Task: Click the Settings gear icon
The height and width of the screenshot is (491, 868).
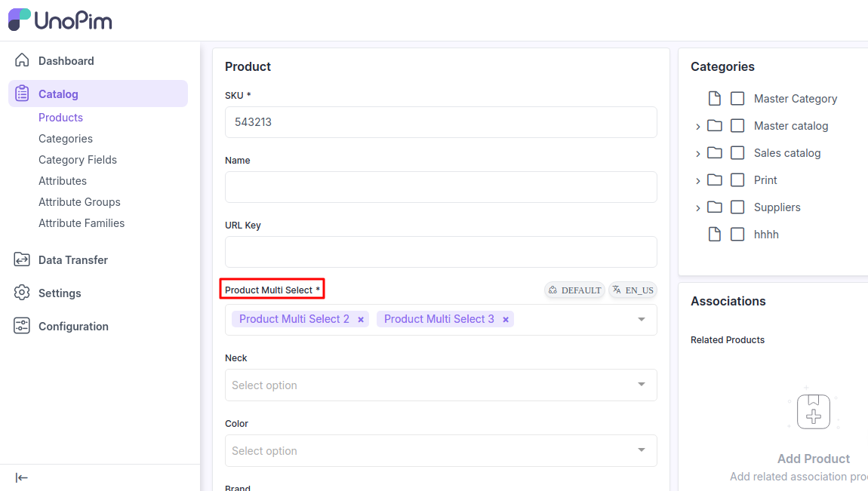Action: coord(22,293)
